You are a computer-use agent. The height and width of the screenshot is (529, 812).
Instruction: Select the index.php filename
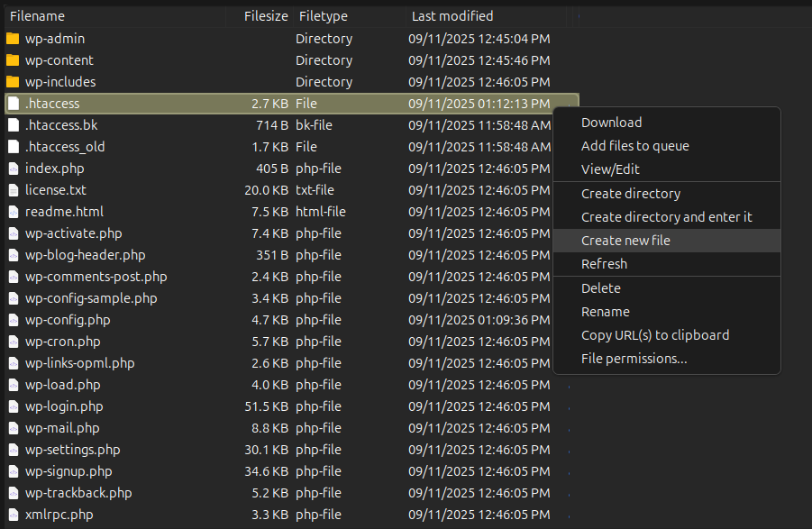[x=54, y=169]
